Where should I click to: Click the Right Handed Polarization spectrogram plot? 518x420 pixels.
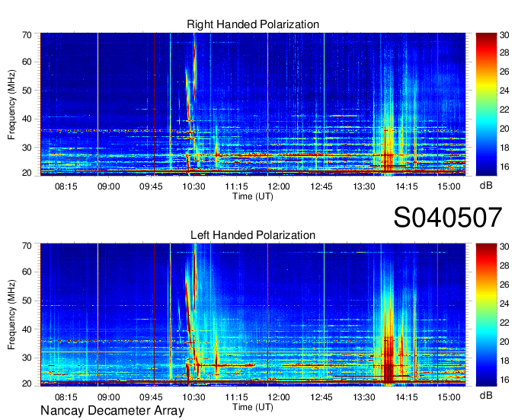pos(253,104)
